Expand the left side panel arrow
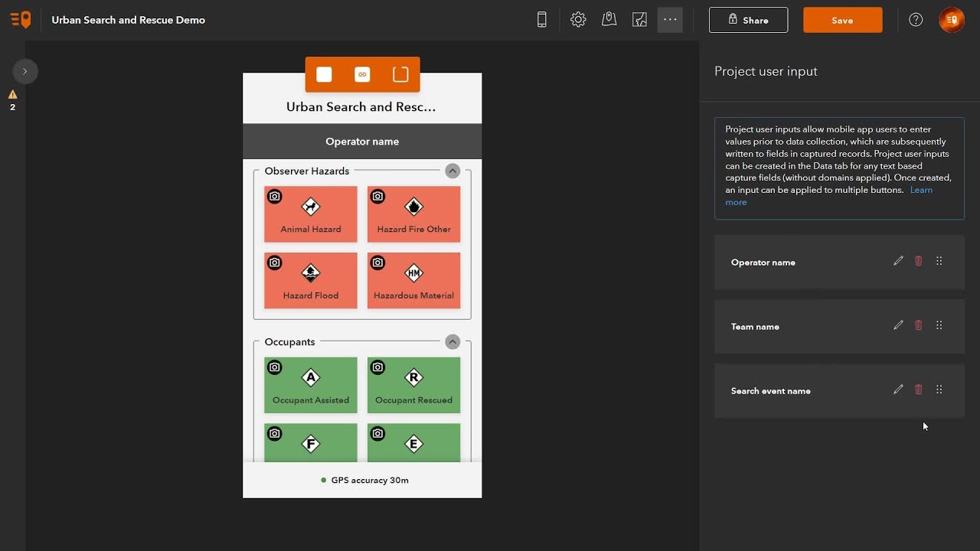Image resolution: width=980 pixels, height=551 pixels. pos(24,71)
